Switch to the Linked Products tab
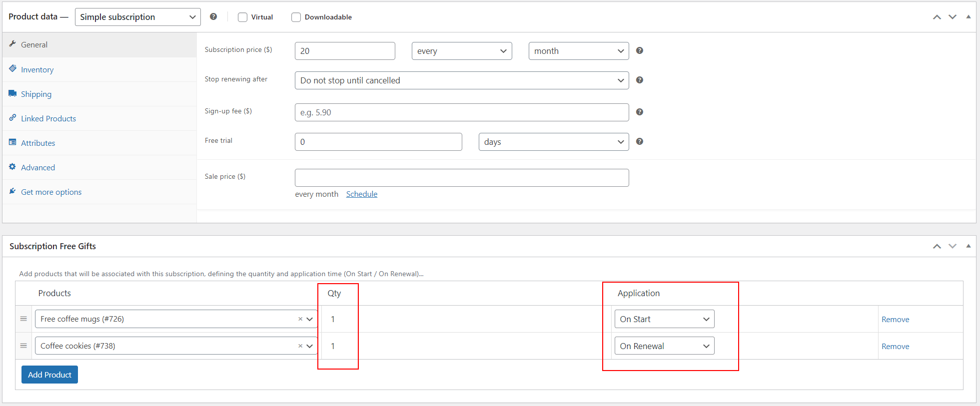Viewport: 980px width, 406px height. pos(99,118)
